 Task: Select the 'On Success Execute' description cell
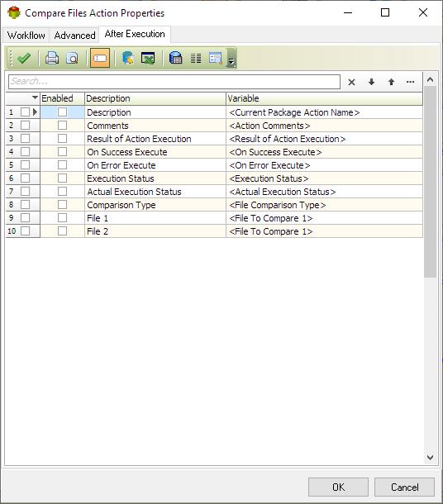(155, 152)
